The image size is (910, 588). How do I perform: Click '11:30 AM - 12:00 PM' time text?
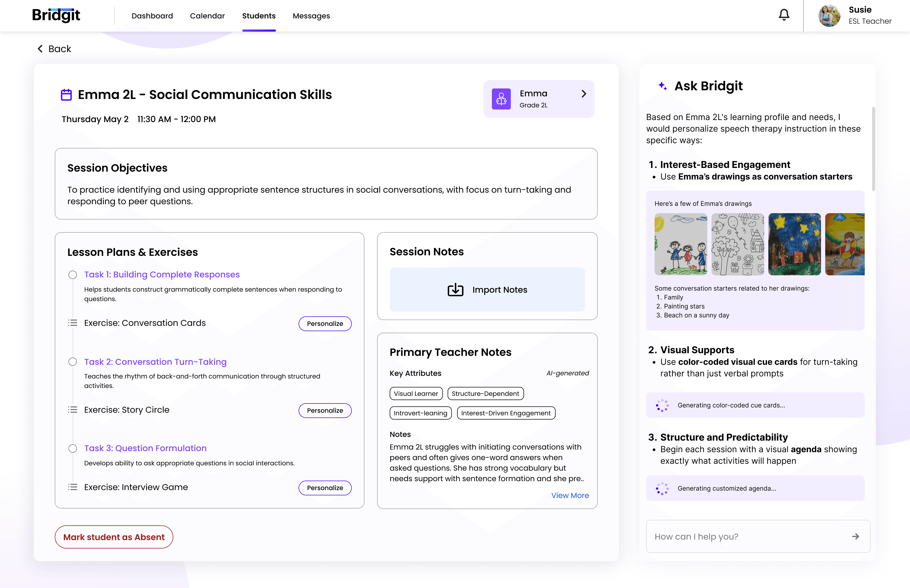pos(176,119)
